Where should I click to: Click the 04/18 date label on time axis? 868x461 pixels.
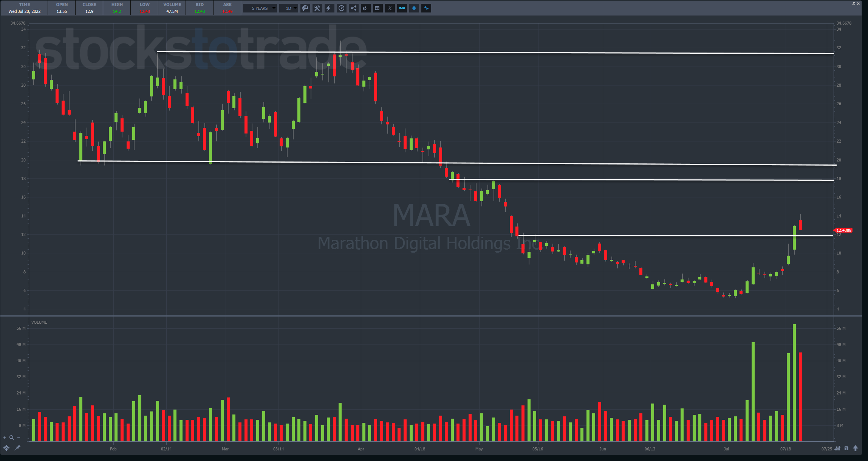(x=420, y=449)
